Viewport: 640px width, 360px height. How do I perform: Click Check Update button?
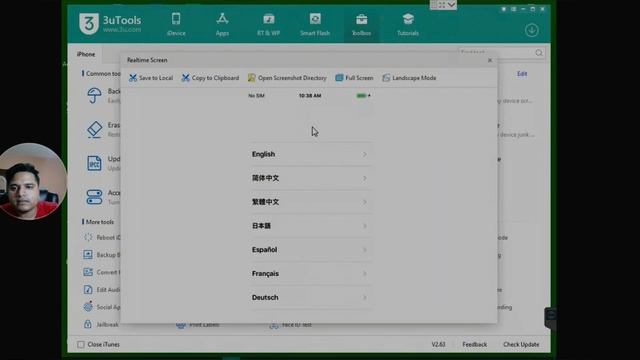click(521, 344)
